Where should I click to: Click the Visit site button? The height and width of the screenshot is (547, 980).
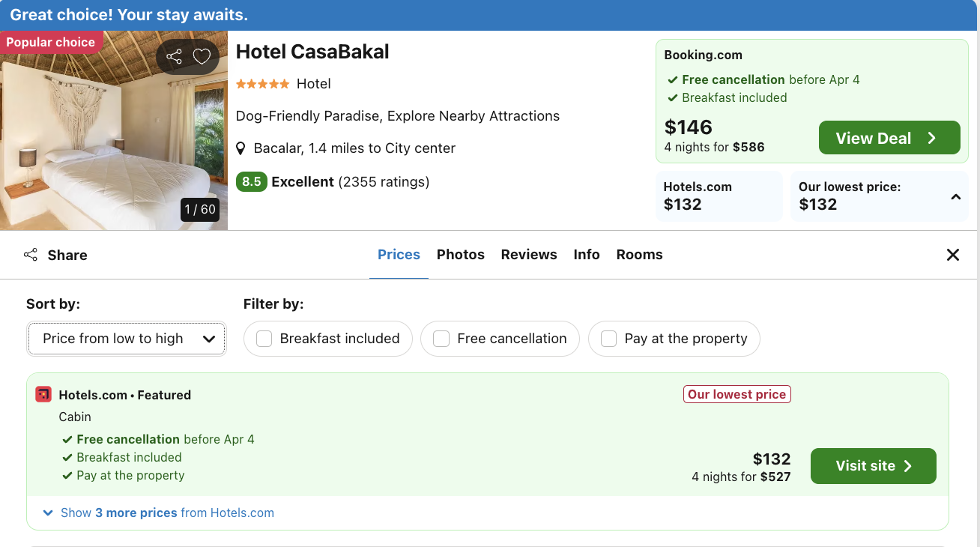[874, 466]
